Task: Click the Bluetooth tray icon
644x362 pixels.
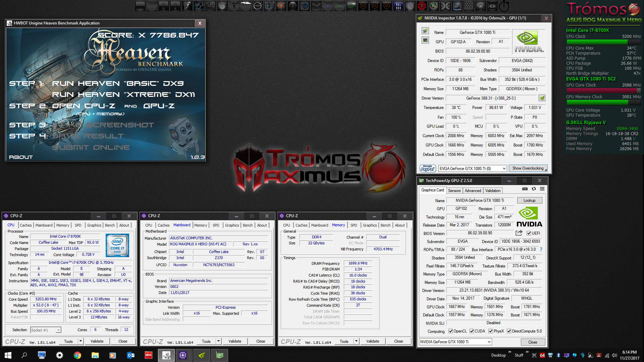Action: click(x=558, y=355)
